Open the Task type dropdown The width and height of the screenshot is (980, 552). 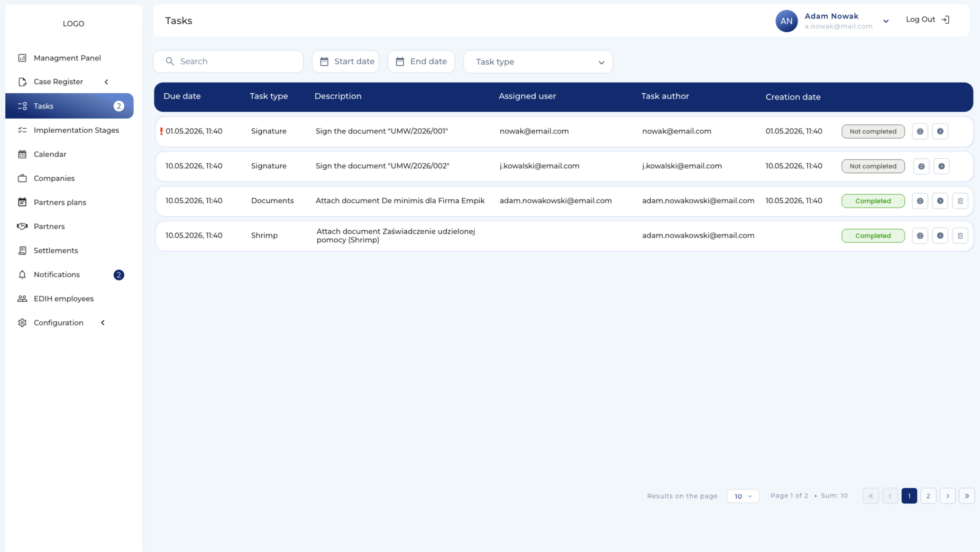pos(538,62)
